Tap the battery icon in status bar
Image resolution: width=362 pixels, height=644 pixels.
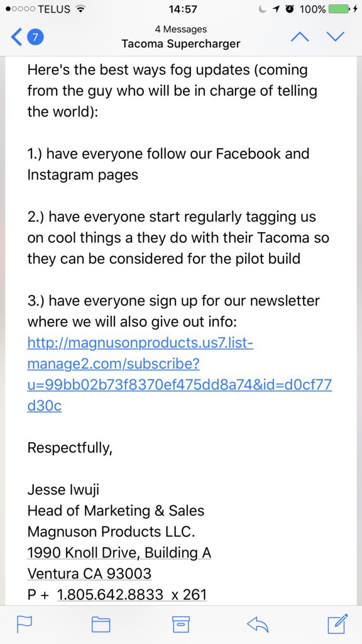tap(339, 9)
